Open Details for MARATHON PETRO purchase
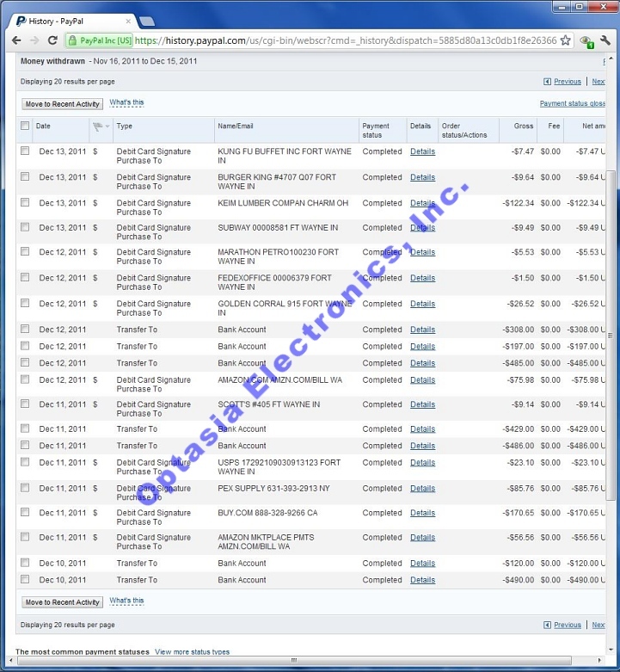This screenshot has width=620, height=672. [x=422, y=252]
